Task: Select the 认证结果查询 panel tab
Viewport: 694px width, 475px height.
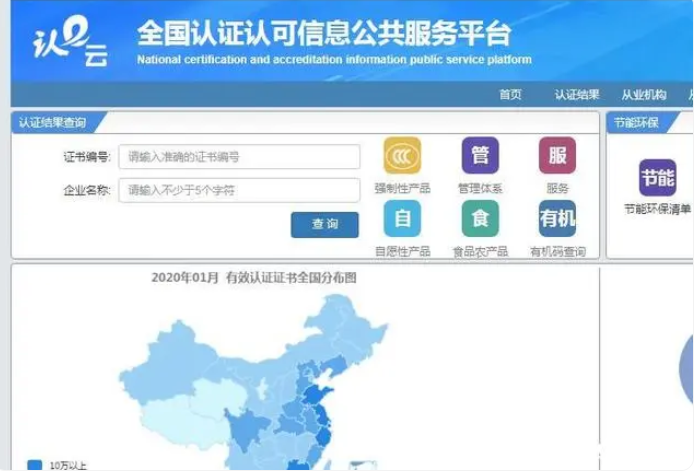Action: (53, 123)
